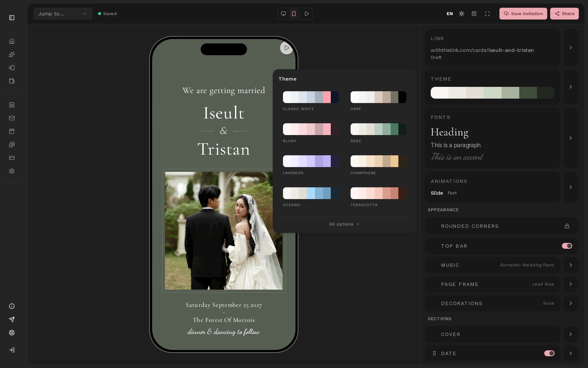Image resolution: width=588 pixels, height=368 pixels.
Task: Open the envelope invitations icon in sidebar
Action: [x=12, y=118]
